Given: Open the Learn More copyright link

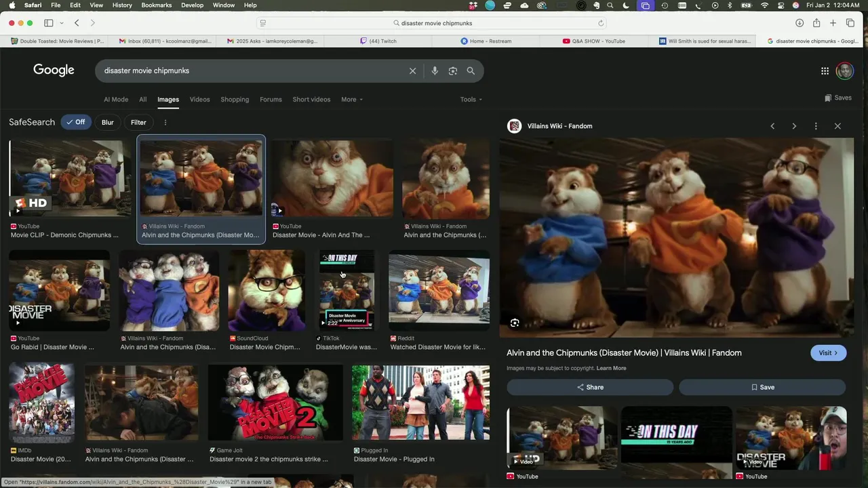Looking at the screenshot, I should (x=611, y=368).
